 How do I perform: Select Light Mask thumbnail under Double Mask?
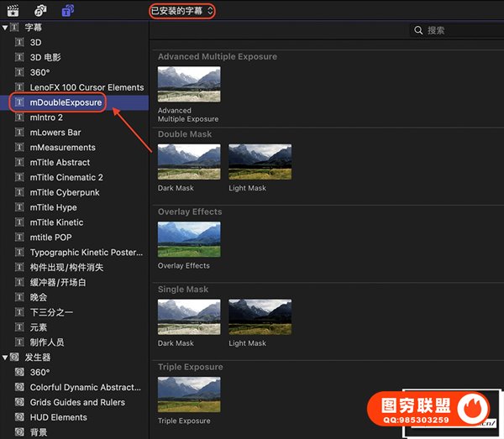pos(260,161)
